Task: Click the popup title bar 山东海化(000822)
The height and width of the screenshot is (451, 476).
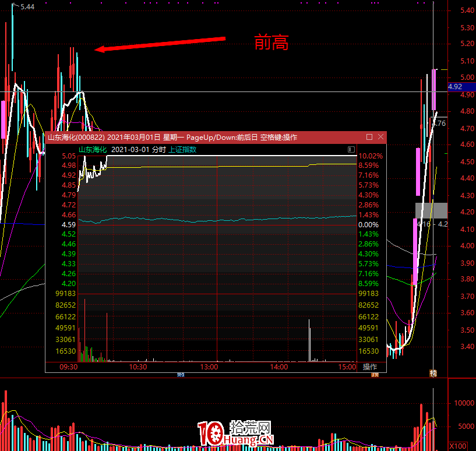Action: (76, 137)
